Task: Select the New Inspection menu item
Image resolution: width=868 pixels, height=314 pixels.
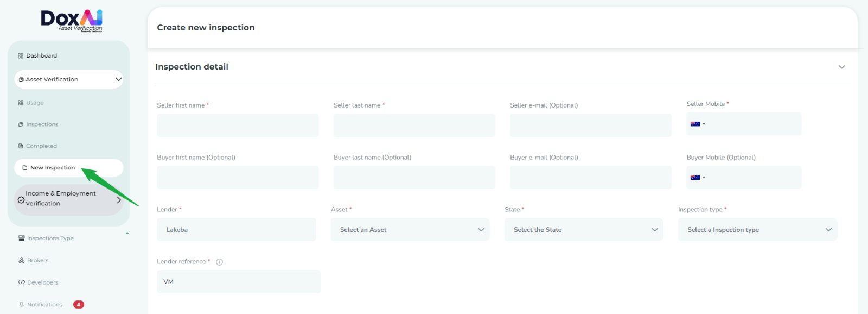Action: 53,168
